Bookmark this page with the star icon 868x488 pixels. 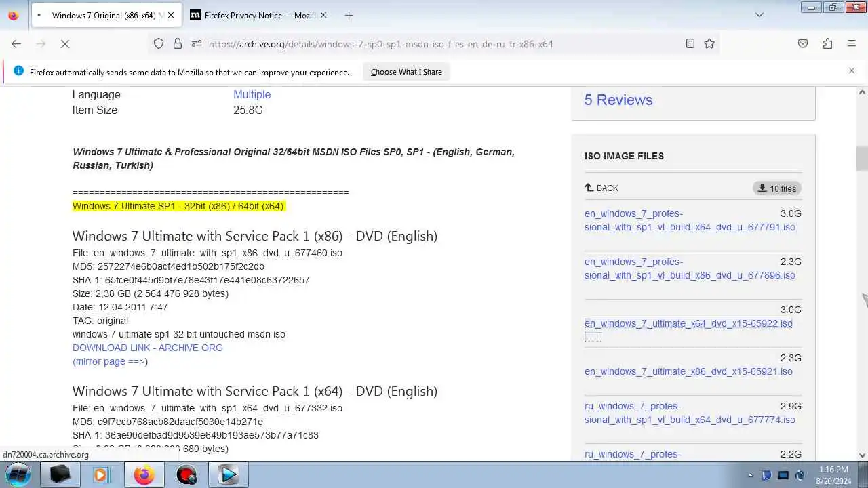pos(709,43)
